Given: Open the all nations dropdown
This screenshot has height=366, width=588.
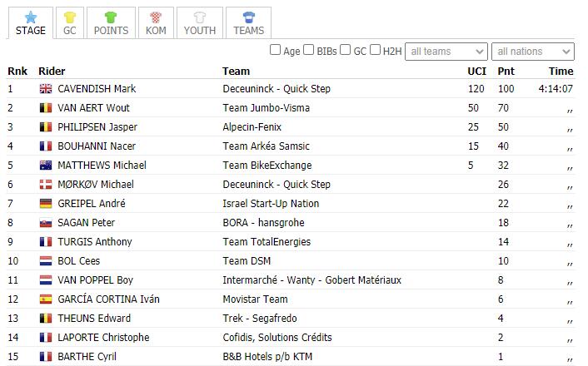Looking at the screenshot, I should click(532, 52).
